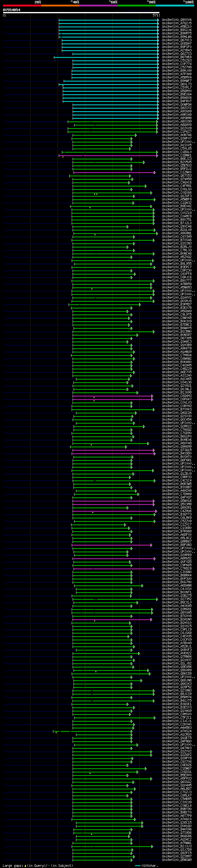Click the purple ~60% identity legend segment
Screen dimensions: 197x868
[x=99, y=6]
